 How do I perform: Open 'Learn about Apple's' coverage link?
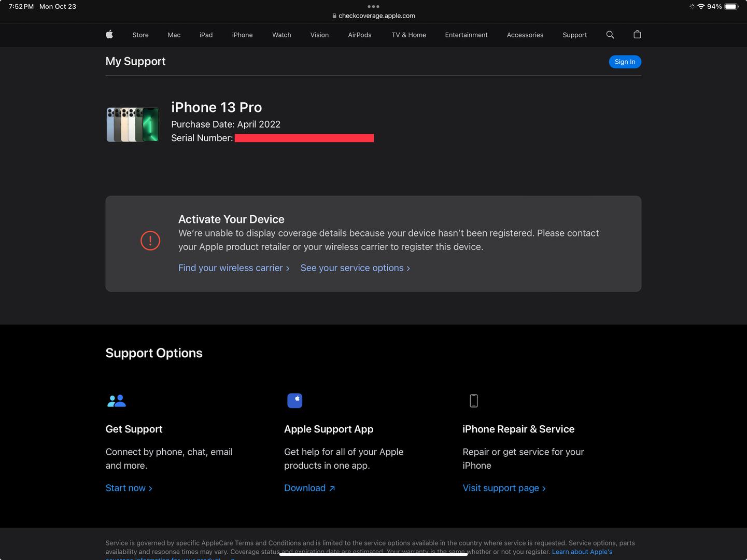[582, 552]
